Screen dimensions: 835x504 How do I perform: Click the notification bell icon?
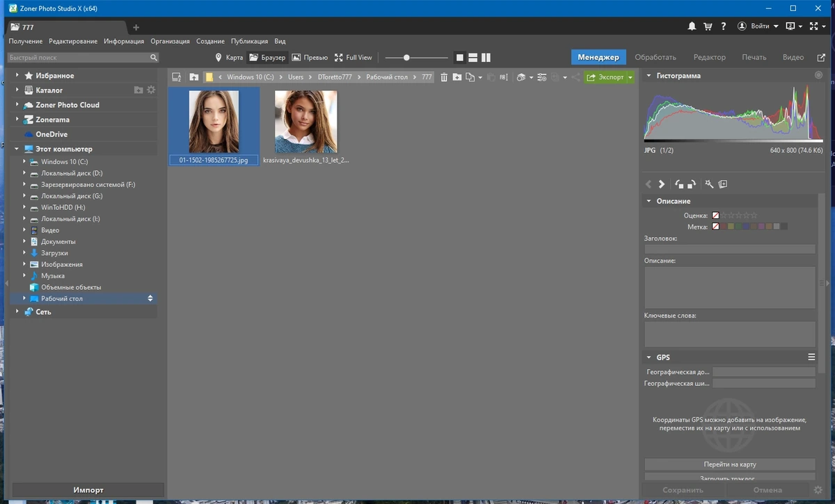[692, 26]
